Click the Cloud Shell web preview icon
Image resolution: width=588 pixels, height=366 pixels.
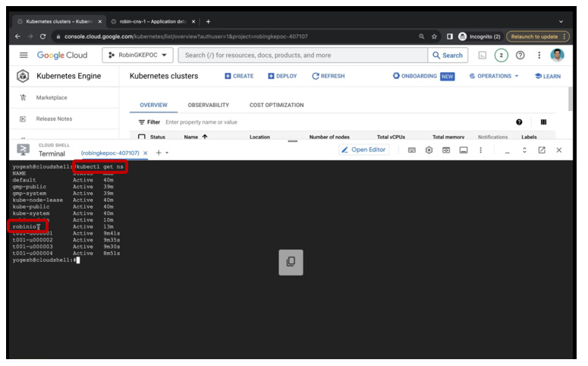click(446, 150)
